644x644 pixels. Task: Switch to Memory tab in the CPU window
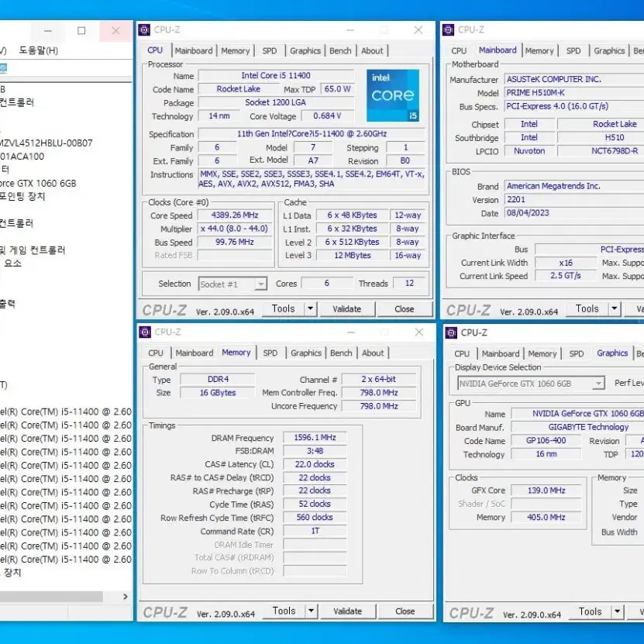[x=236, y=51]
